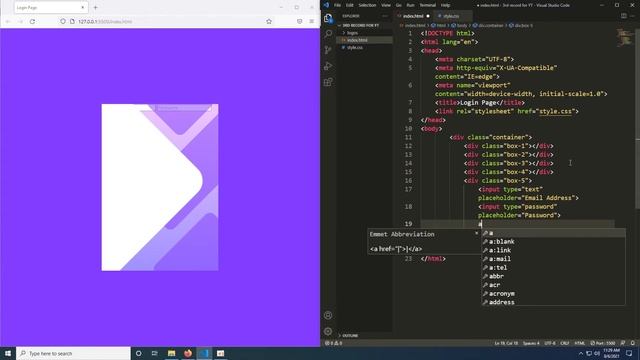Viewport: 640px width, 360px height.
Task: Click the feedback icon in status bar
Action: pyautogui.click(x=623, y=343)
